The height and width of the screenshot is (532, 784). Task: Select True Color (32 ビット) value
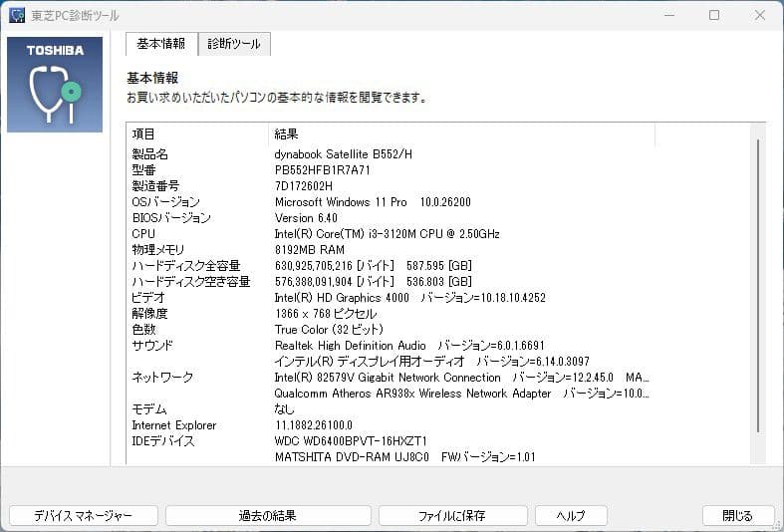329,330
